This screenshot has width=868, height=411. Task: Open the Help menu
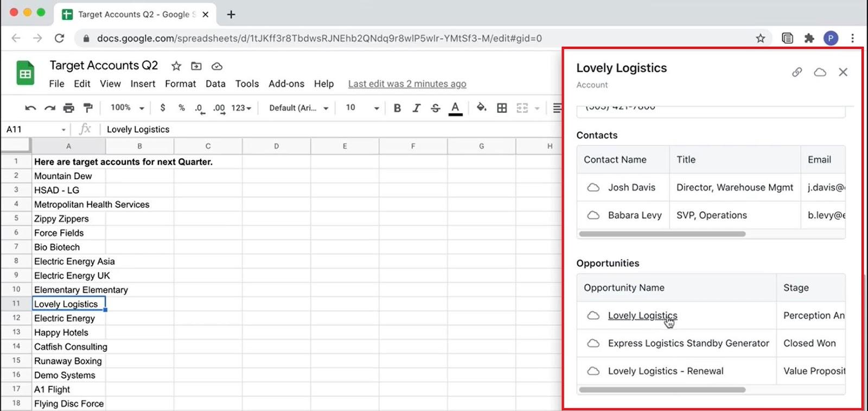click(x=324, y=84)
